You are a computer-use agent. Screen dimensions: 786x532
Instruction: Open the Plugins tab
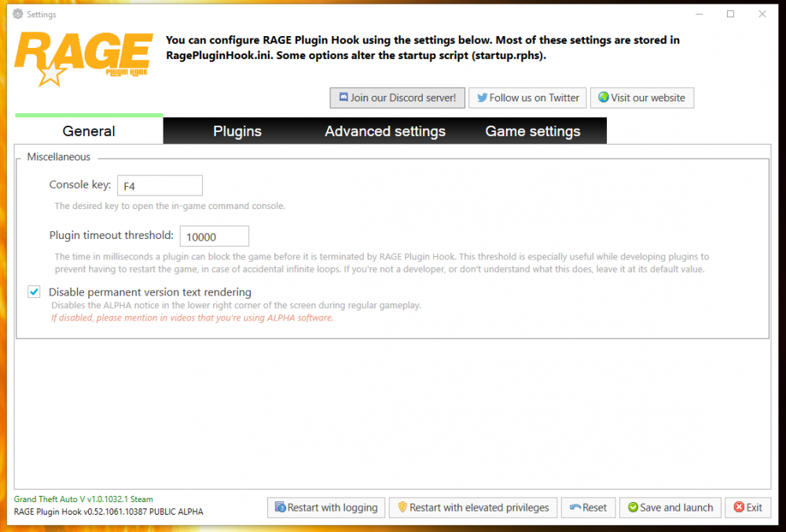(237, 130)
